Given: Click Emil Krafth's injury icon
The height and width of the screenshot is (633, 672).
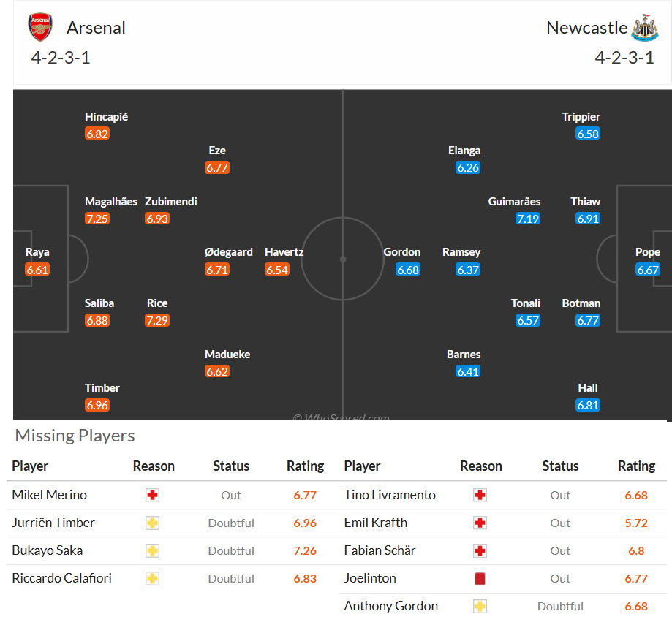Looking at the screenshot, I should pyautogui.click(x=480, y=523).
